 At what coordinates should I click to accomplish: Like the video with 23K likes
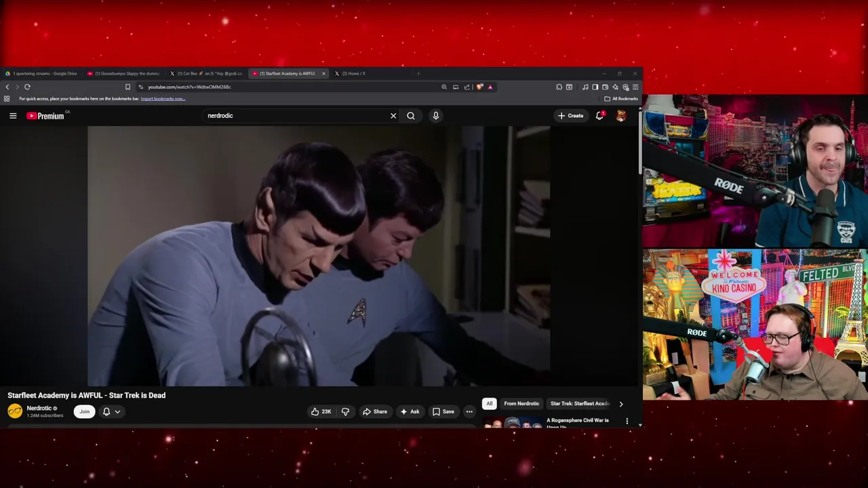[321, 411]
